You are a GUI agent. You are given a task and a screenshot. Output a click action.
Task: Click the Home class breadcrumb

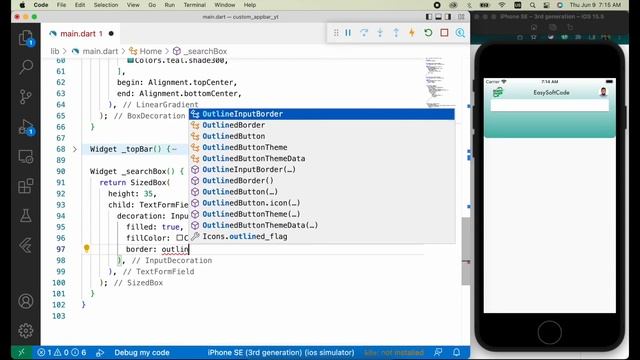(x=150, y=51)
